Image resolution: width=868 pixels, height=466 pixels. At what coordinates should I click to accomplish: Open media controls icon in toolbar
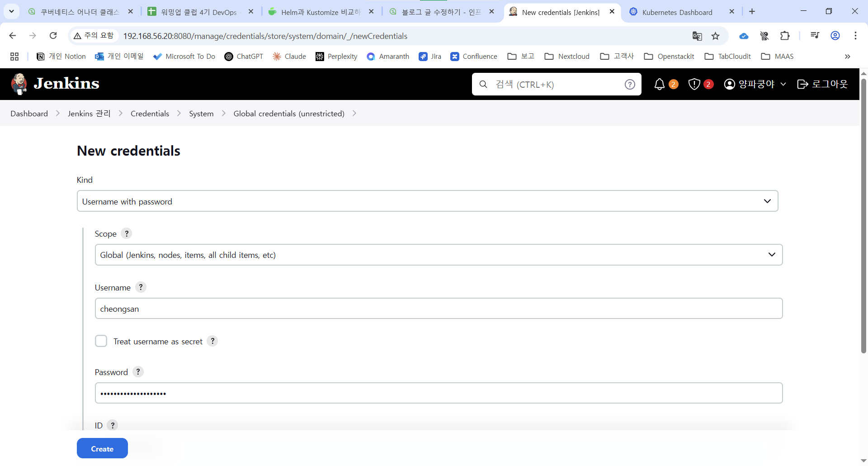[x=815, y=36]
